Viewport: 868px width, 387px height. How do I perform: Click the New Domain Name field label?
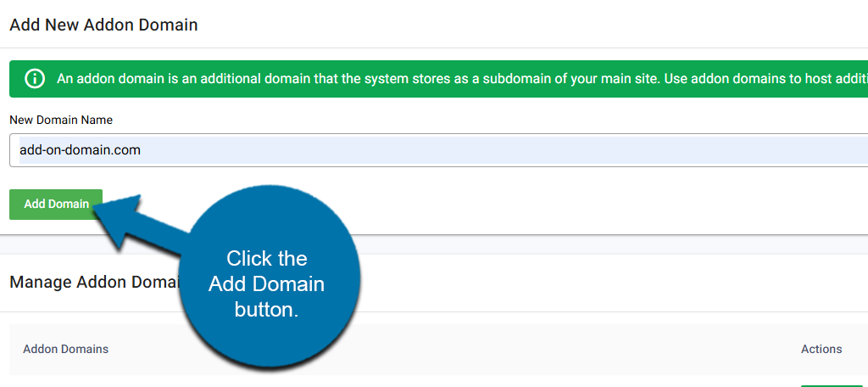(61, 120)
